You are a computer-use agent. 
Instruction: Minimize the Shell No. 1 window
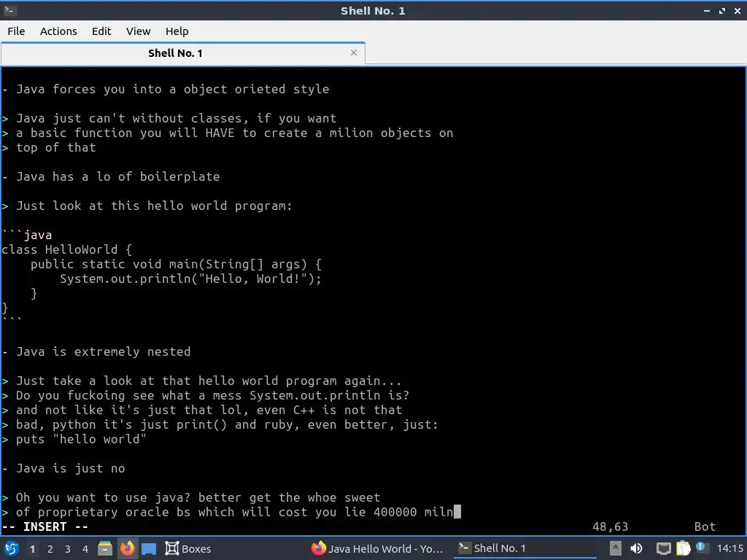coord(706,10)
